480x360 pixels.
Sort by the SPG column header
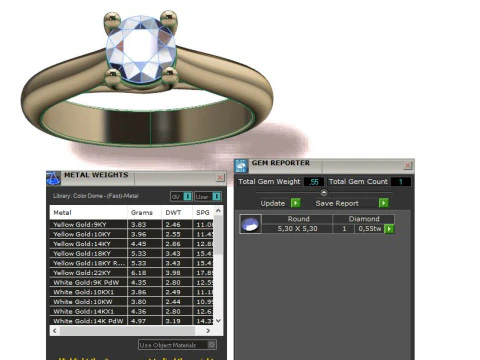click(203, 212)
